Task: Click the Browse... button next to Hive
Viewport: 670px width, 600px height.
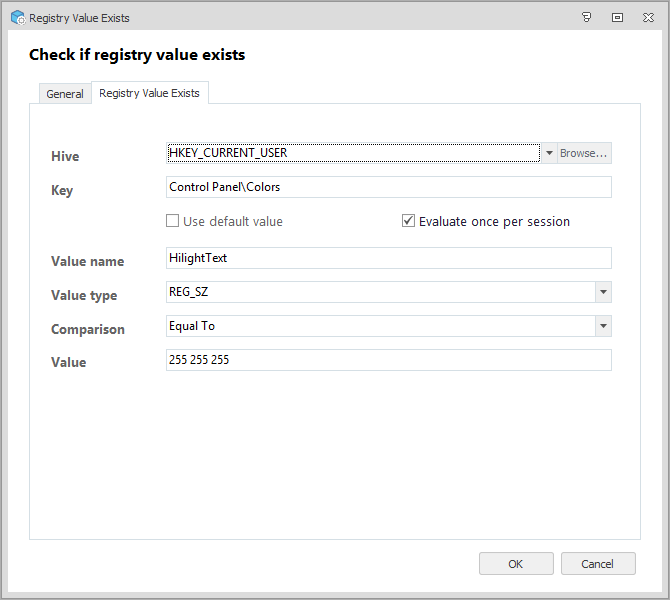Action: point(584,153)
